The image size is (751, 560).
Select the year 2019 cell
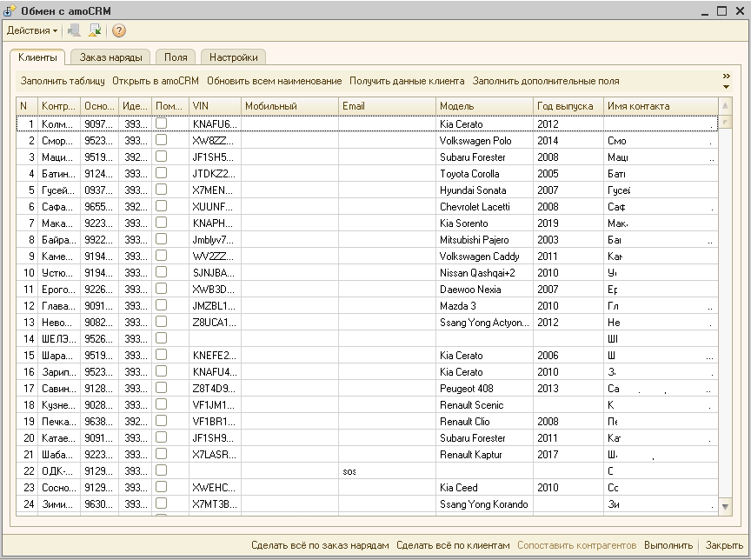pos(568,223)
